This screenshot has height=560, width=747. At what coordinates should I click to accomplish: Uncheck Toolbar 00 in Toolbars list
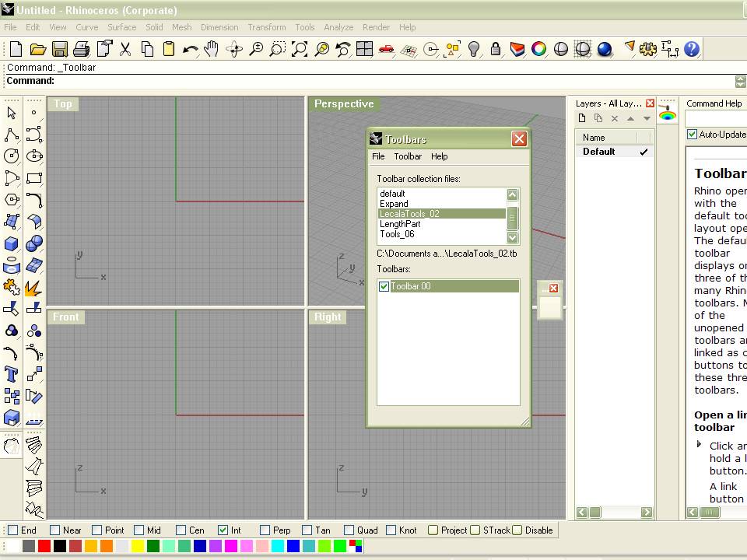coord(384,286)
